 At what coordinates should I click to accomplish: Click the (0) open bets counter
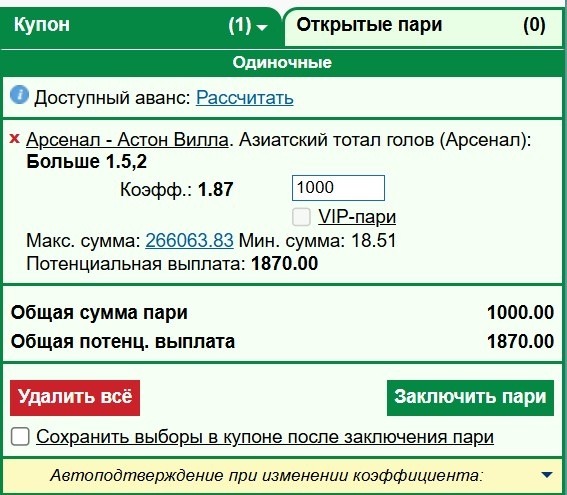[x=534, y=25]
